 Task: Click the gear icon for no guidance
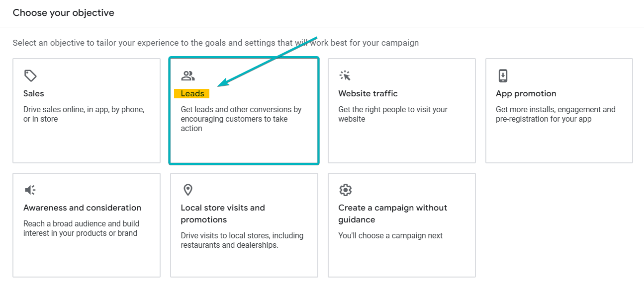pos(345,190)
